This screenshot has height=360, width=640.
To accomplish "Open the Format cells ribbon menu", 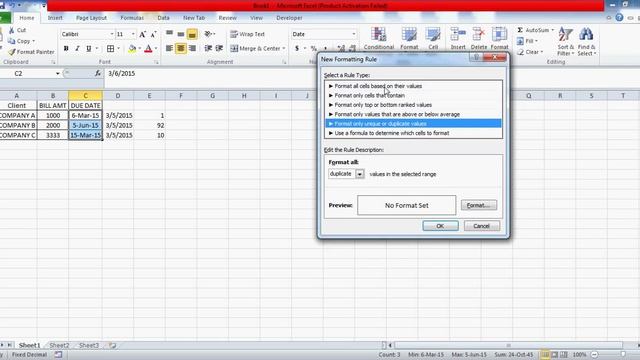I will pyautogui.click(x=499, y=39).
